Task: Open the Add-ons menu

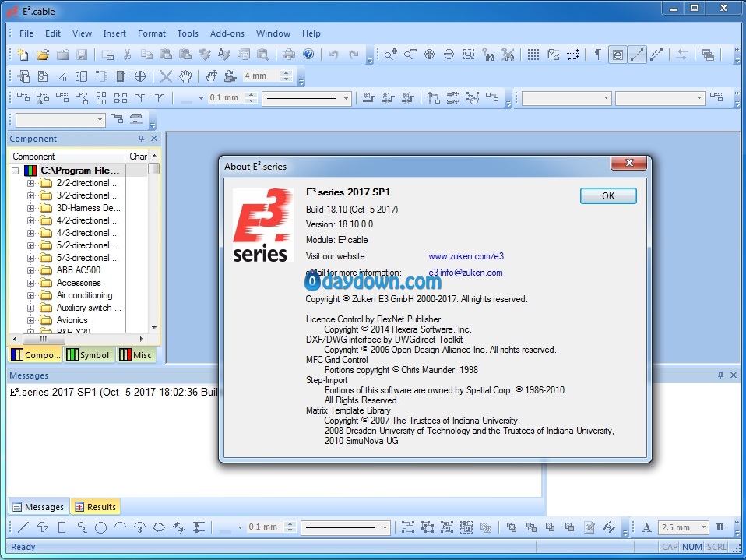Action: tap(227, 33)
